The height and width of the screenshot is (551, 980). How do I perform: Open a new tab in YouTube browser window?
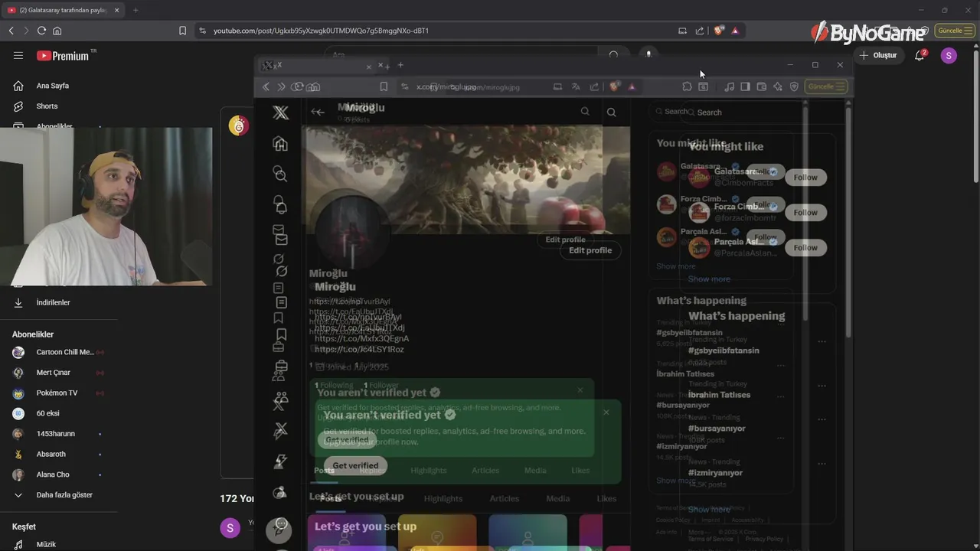[x=136, y=10]
